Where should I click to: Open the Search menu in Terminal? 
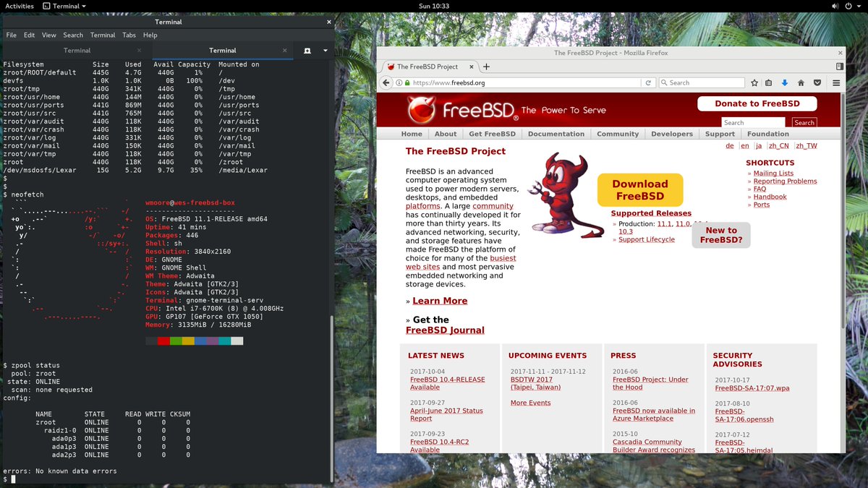(73, 35)
